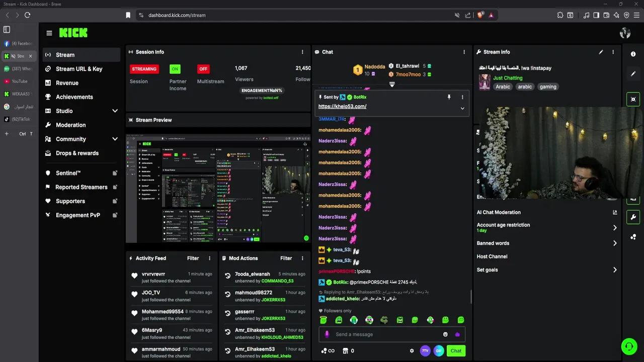Toggle the Partner Income ON switch
This screenshot has height=362, width=644.
pyautogui.click(x=175, y=69)
